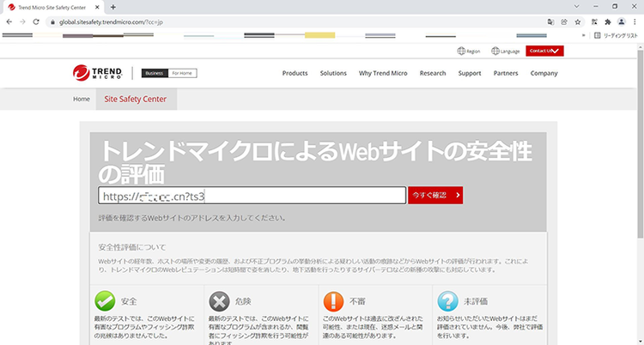This screenshot has height=345, width=644.
Task: Expand the Contact Us dropdown
Action: [x=544, y=51]
